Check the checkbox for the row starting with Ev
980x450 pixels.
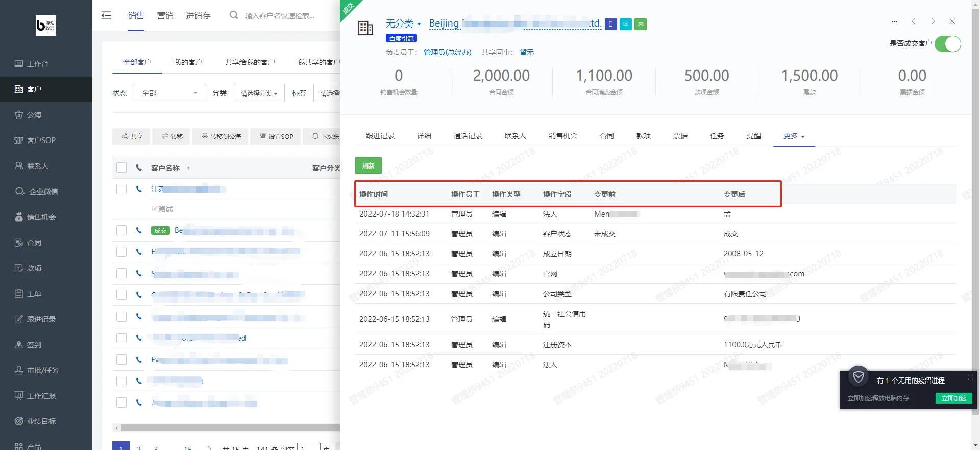[x=121, y=360]
